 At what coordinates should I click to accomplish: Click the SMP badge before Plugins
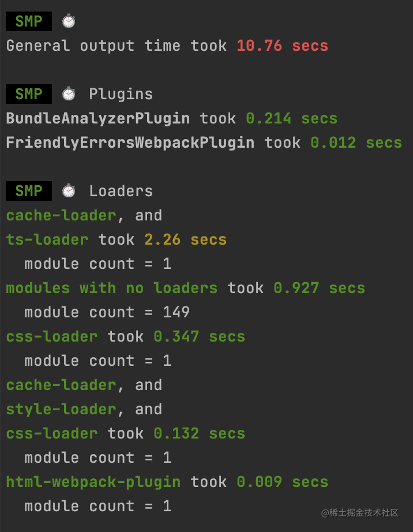tap(29, 94)
